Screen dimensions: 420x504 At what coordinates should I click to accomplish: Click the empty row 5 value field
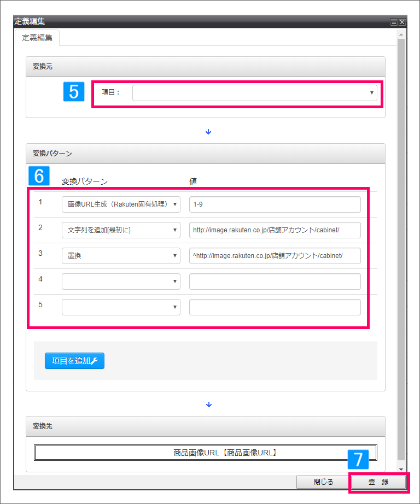click(275, 307)
